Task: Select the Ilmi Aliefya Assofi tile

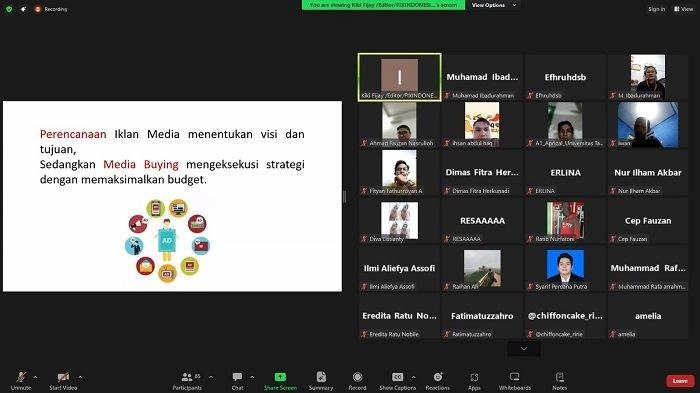Action: tap(400, 268)
